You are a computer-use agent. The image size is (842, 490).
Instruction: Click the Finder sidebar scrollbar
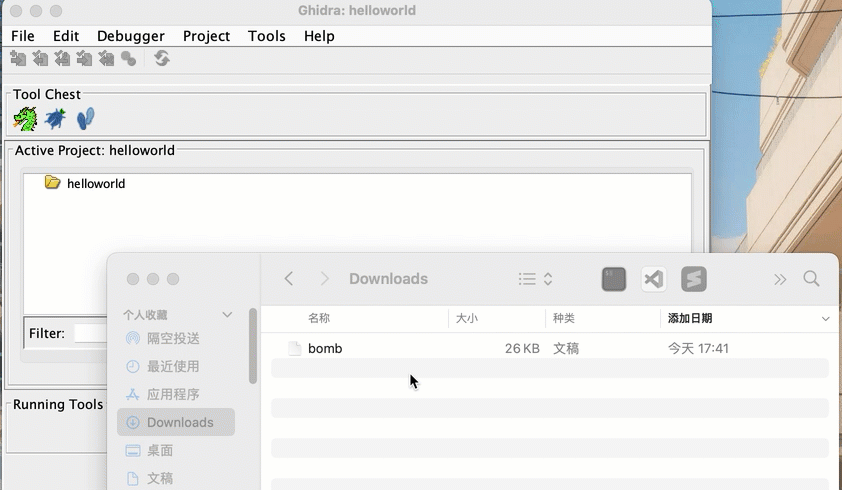coord(253,346)
